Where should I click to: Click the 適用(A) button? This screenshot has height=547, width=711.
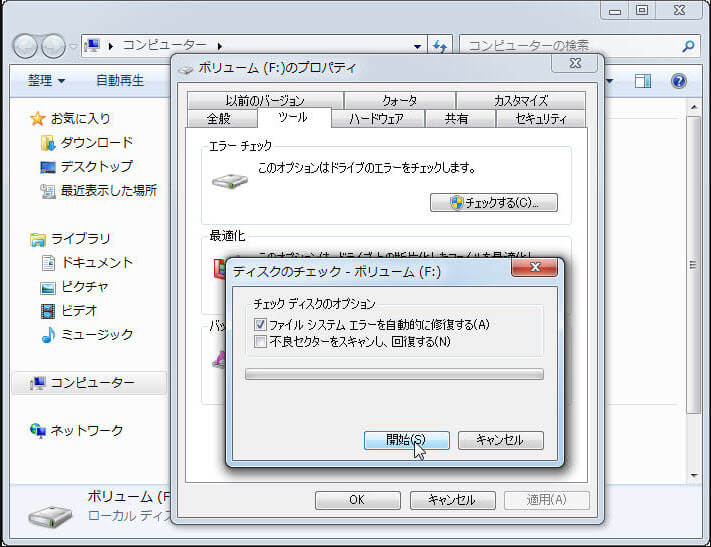tap(546, 500)
